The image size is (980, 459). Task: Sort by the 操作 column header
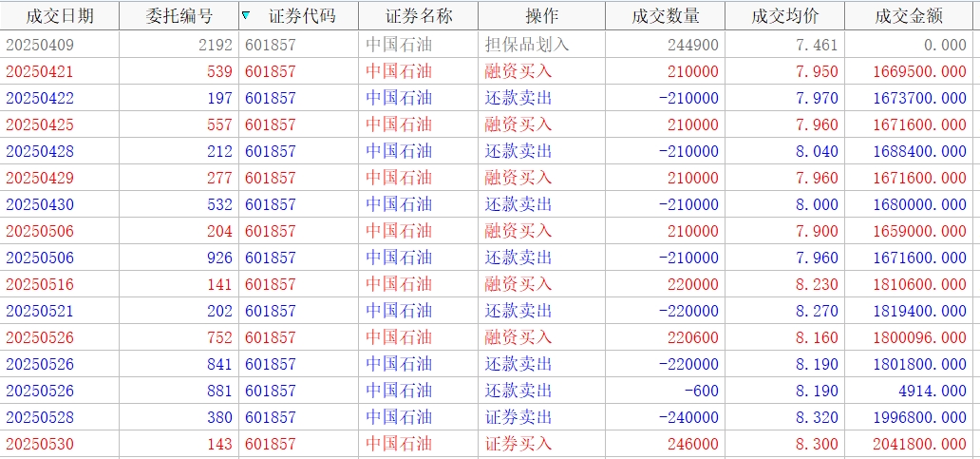point(542,15)
